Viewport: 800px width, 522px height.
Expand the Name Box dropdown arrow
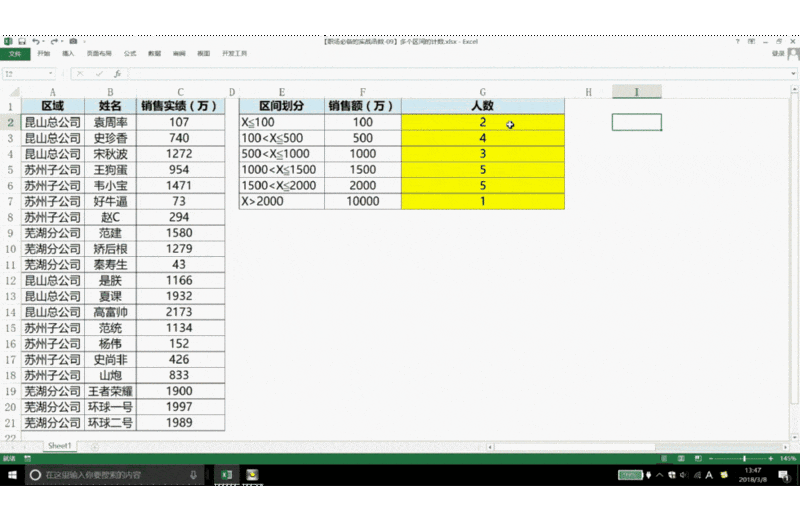(51, 74)
